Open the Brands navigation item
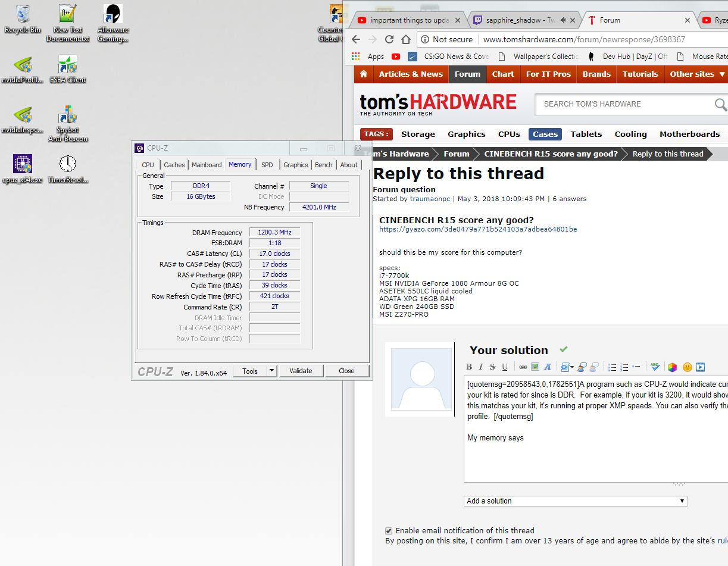 pyautogui.click(x=596, y=74)
